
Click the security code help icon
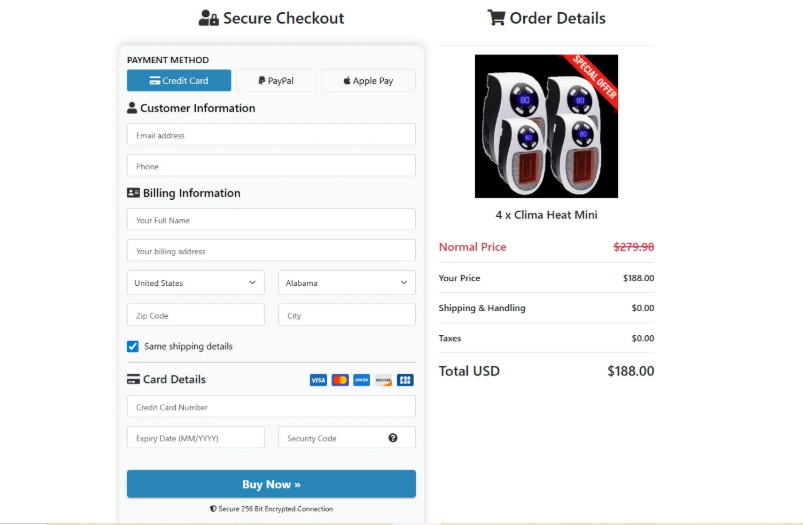click(x=393, y=438)
